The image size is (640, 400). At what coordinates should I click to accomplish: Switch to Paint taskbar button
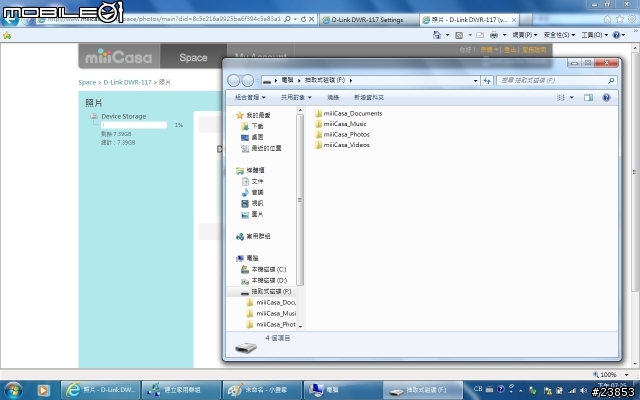[x=262, y=390]
